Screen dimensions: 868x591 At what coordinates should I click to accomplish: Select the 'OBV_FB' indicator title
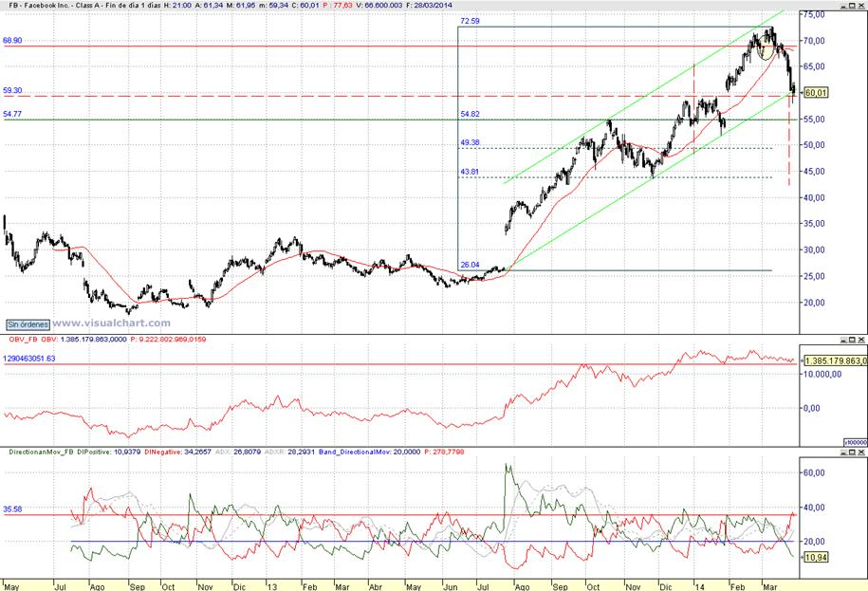tap(24, 340)
